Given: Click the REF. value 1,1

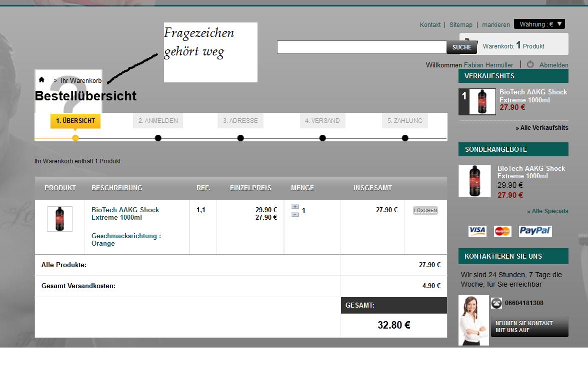Looking at the screenshot, I should pos(200,210).
